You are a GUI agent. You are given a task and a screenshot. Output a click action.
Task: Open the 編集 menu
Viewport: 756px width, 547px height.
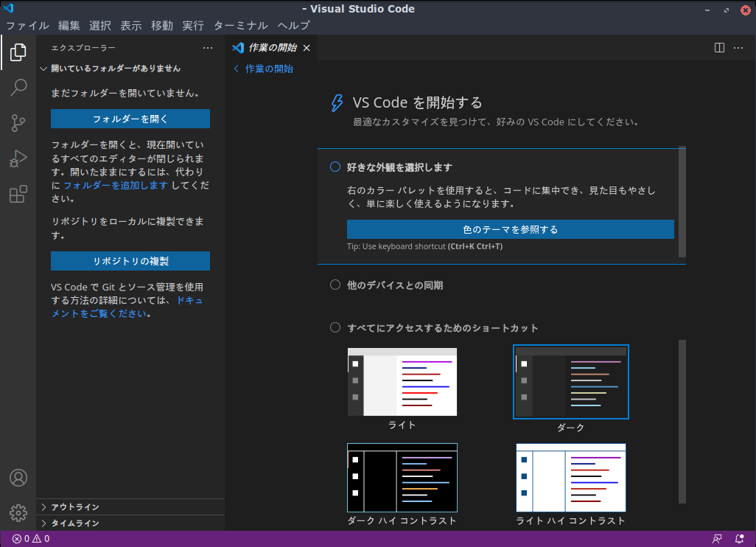click(69, 26)
